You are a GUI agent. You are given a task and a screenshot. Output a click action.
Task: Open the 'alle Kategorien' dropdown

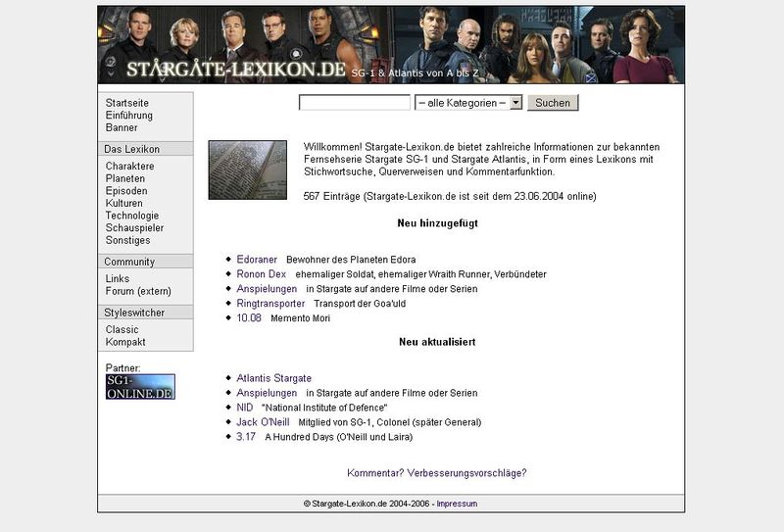(468, 102)
